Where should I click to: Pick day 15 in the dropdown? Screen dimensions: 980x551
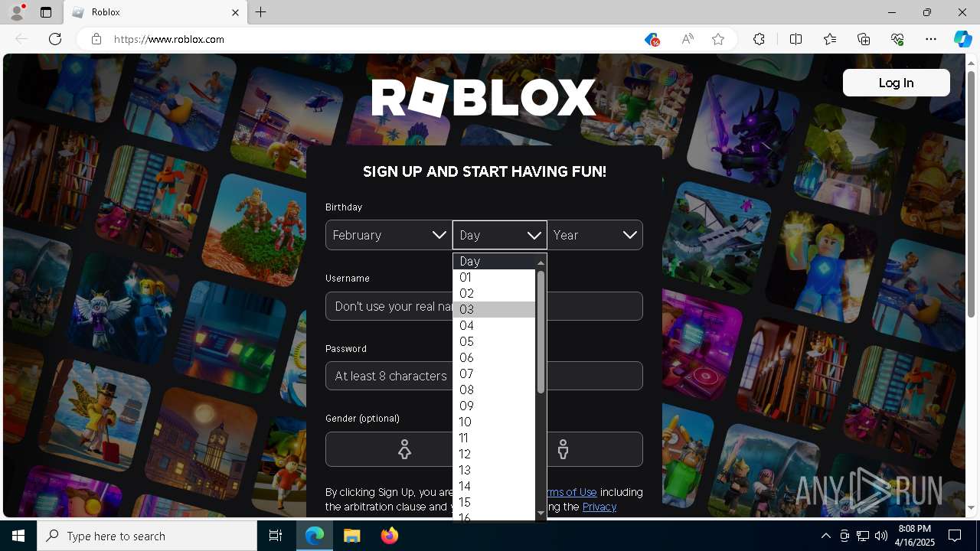(494, 502)
